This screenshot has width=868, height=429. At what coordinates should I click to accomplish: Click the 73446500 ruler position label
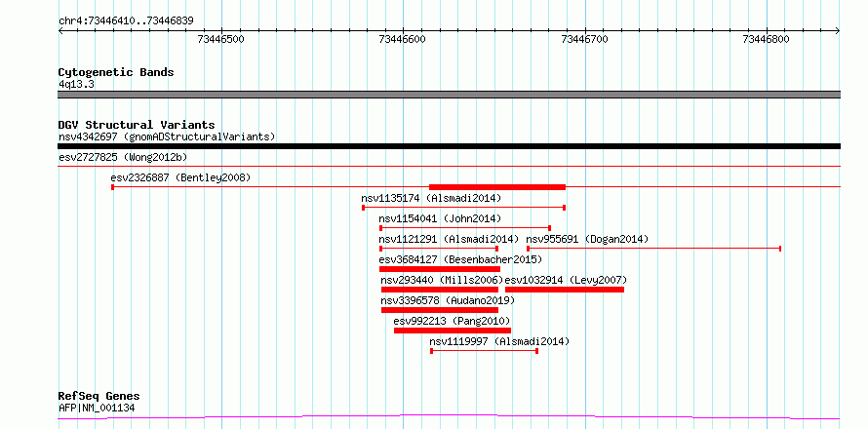point(220,39)
